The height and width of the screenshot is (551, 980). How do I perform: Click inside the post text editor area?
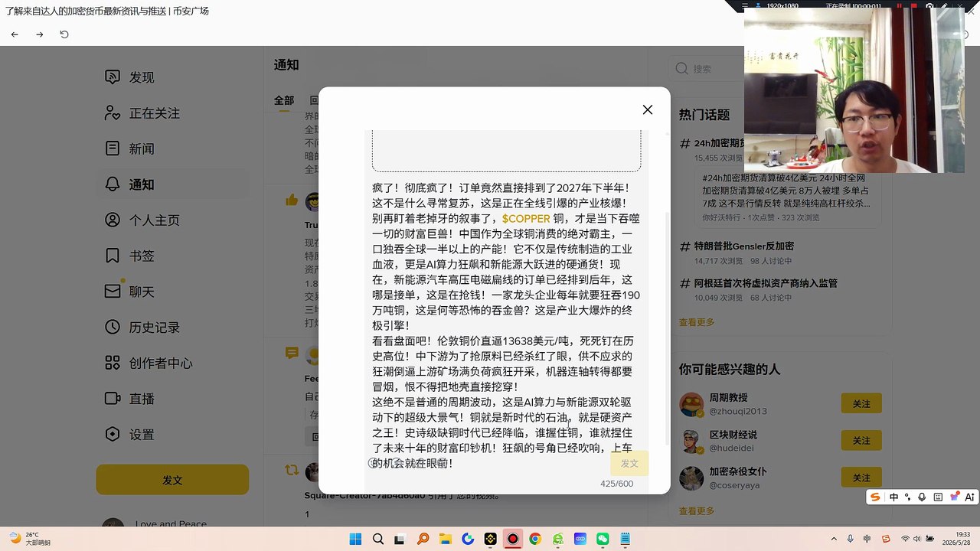coord(506,325)
